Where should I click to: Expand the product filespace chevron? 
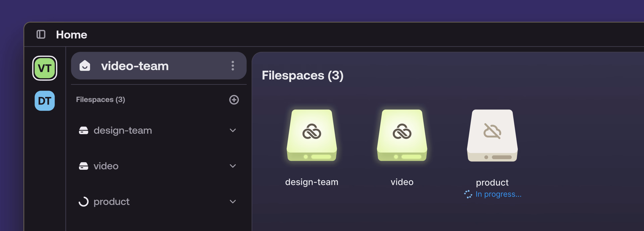pos(233,201)
